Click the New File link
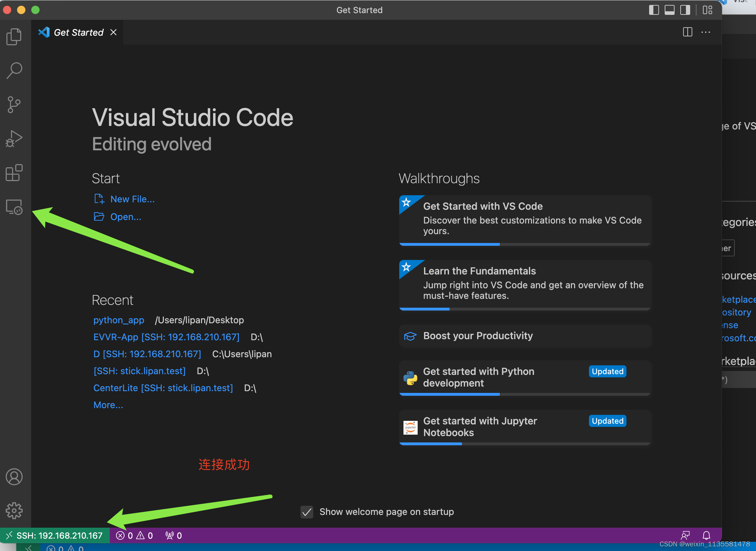Screen dimensions: 756x551 point(132,199)
